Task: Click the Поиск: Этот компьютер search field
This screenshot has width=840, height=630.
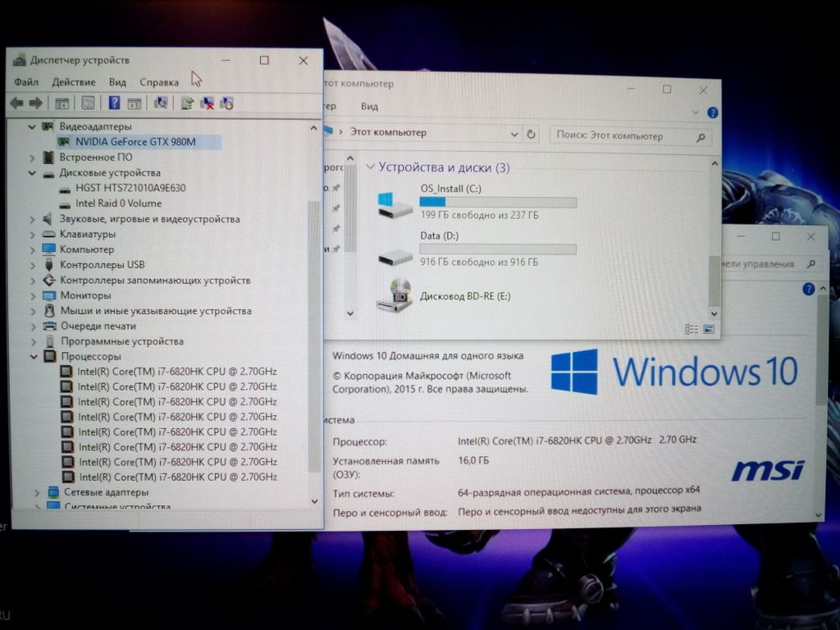Action: (630, 136)
